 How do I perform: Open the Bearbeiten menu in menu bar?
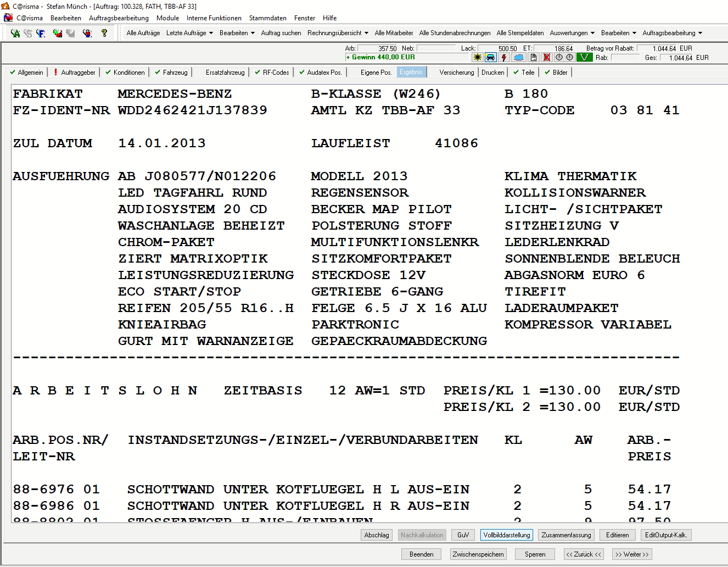pyautogui.click(x=66, y=18)
